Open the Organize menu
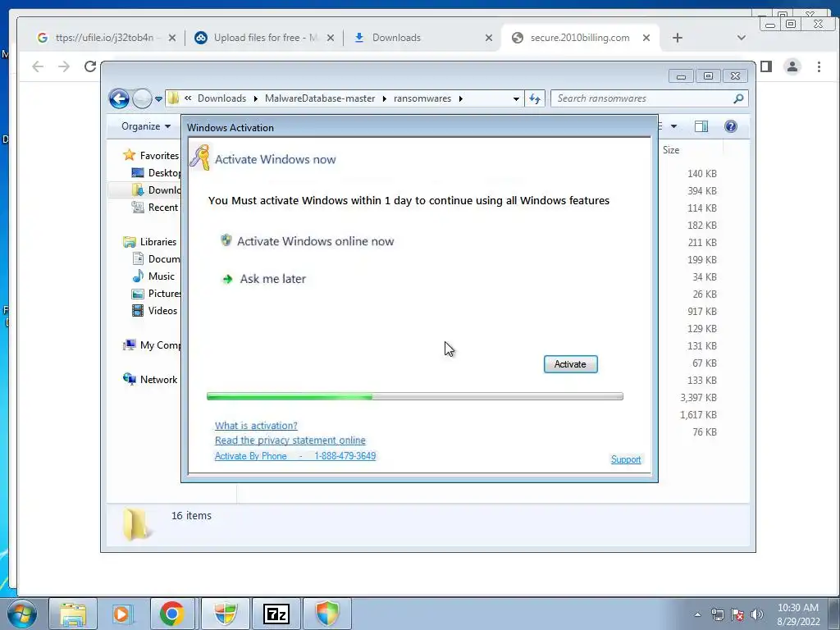Screen dimensions: 840x630 pyautogui.click(x=146, y=126)
